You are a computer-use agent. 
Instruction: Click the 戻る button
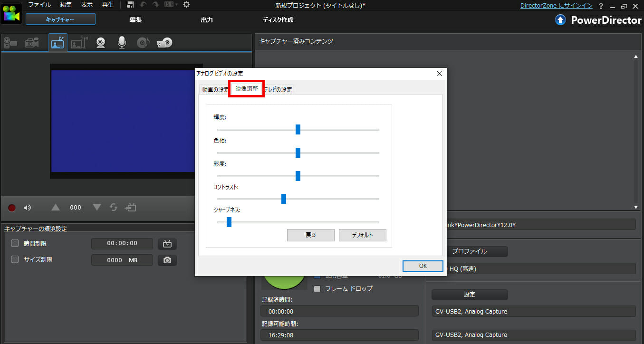(x=311, y=235)
